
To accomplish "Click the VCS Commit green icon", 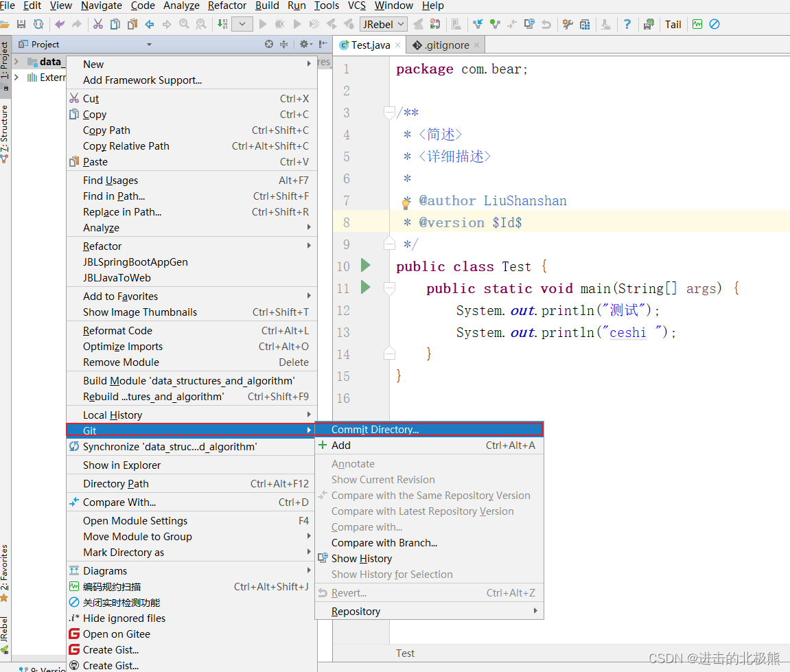I will 495,24.
